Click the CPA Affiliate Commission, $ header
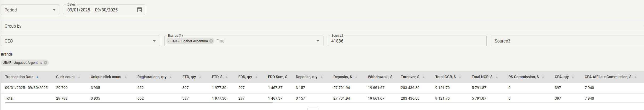 (608, 77)
